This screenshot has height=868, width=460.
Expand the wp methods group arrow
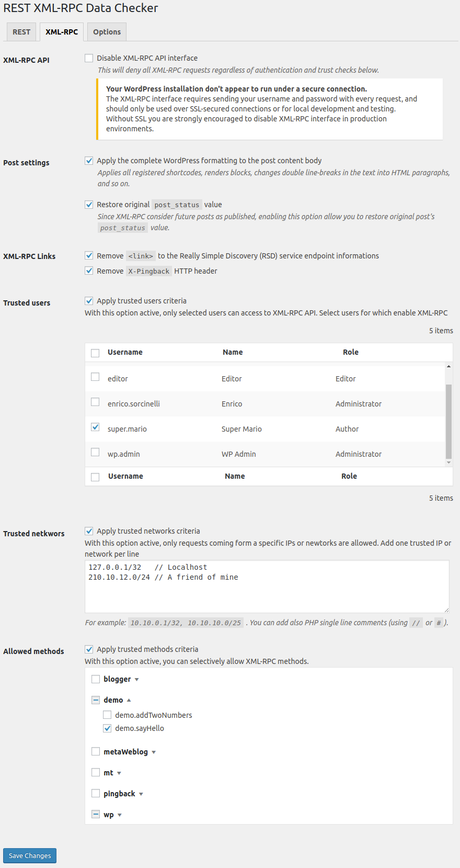click(x=120, y=815)
